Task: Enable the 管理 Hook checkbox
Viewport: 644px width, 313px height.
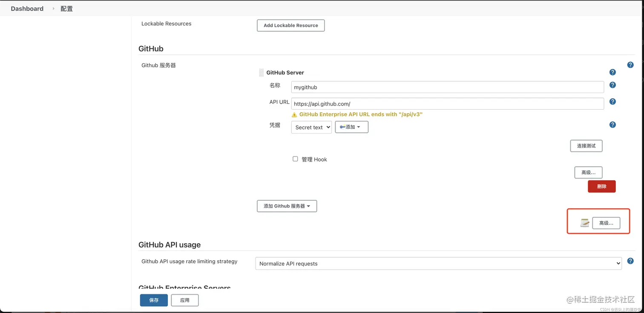Action: [x=295, y=159]
